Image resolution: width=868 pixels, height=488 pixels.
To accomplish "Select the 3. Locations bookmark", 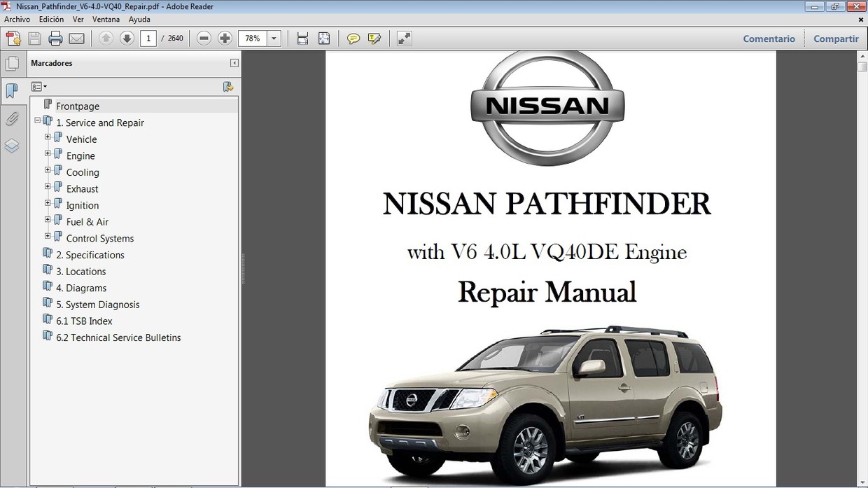I will point(81,272).
